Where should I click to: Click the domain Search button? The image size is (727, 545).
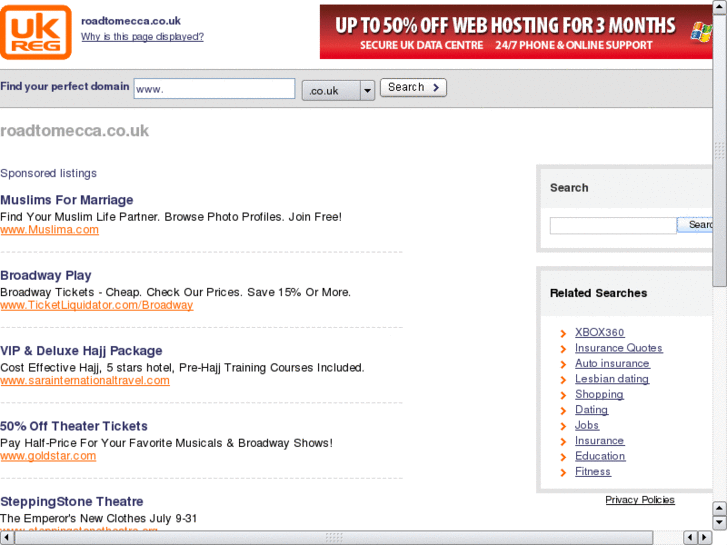[x=413, y=87]
